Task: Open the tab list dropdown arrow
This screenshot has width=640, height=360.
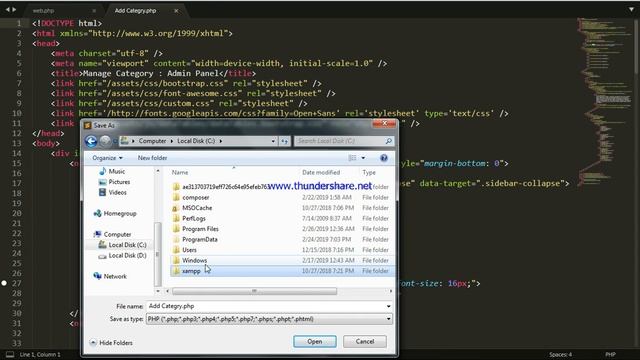Action: tap(631, 9)
